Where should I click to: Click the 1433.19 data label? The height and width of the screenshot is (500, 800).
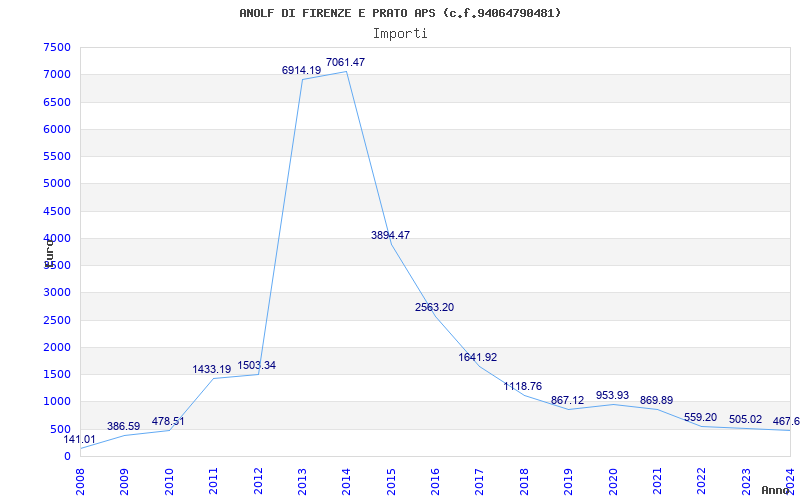click(212, 369)
